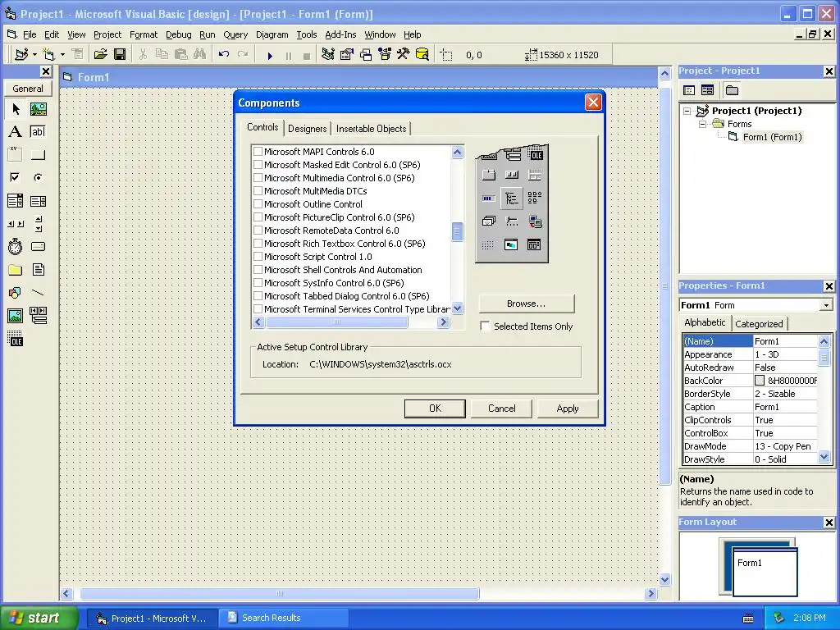Click the Add Form toolbar icon
The height and width of the screenshot is (630, 840).
point(48,55)
